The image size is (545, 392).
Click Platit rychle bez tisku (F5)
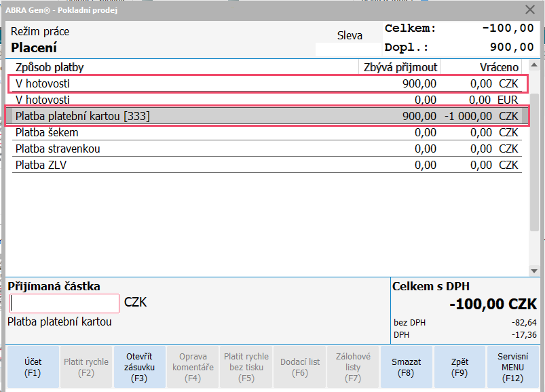[x=246, y=367]
